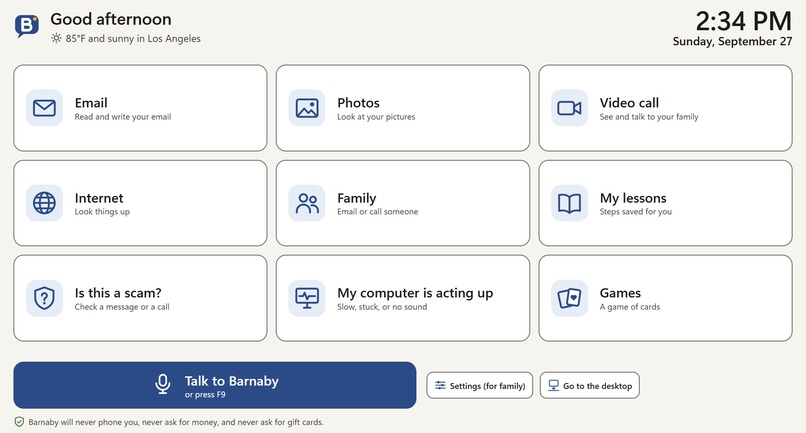Open the Email title
Screen dimensions: 806x433
(x=91, y=103)
